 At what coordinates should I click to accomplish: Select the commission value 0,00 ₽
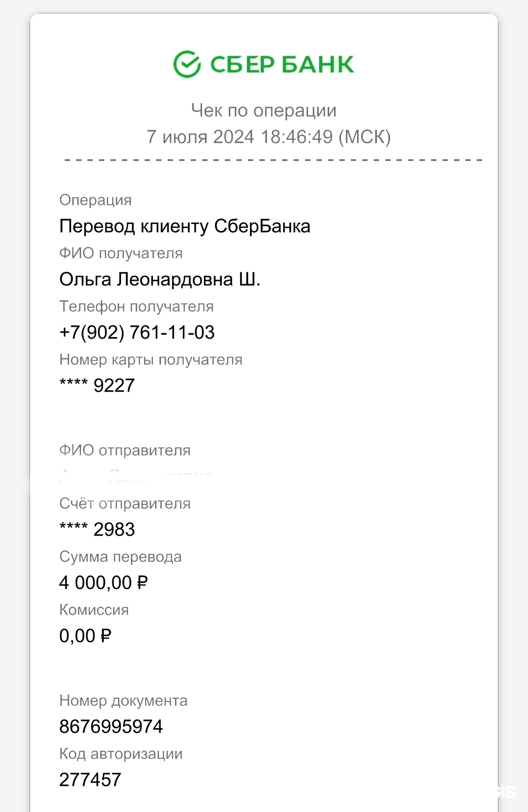point(85,636)
